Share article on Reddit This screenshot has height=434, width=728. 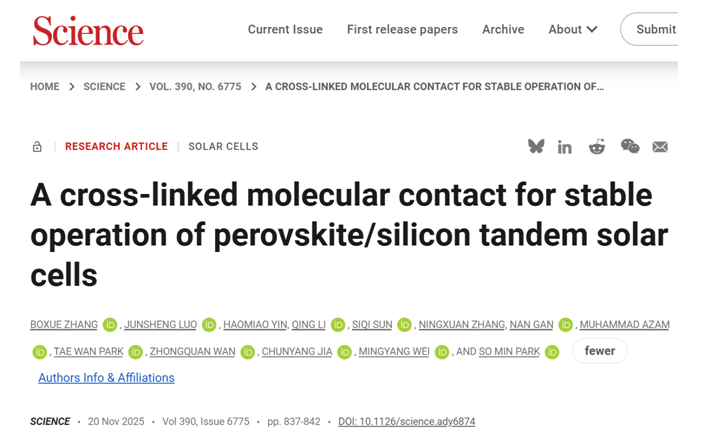click(x=597, y=147)
